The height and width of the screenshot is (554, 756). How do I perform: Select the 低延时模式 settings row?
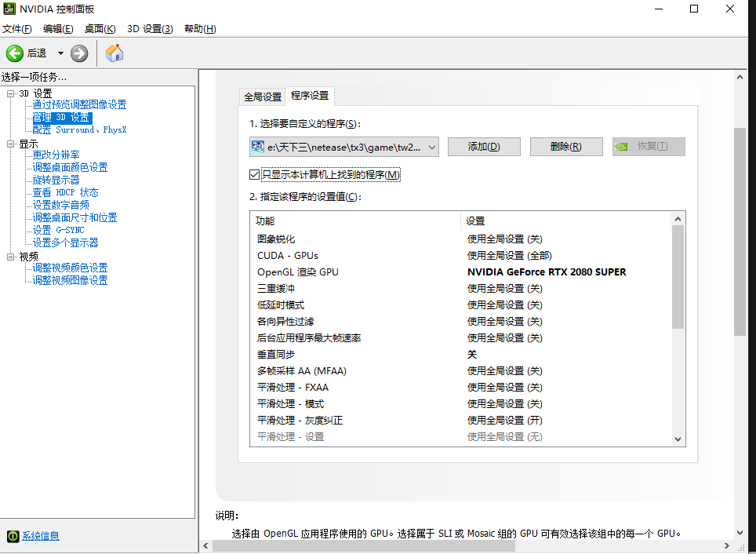coord(460,305)
